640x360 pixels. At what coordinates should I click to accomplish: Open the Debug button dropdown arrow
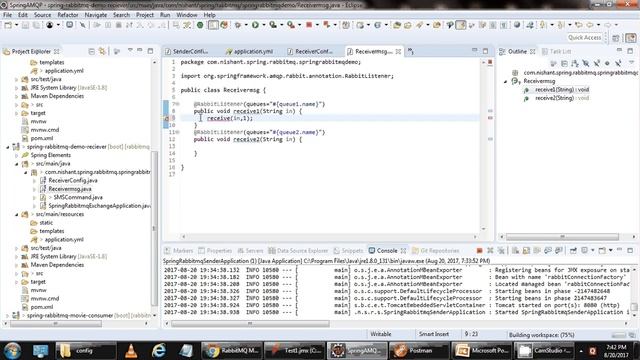246,25
